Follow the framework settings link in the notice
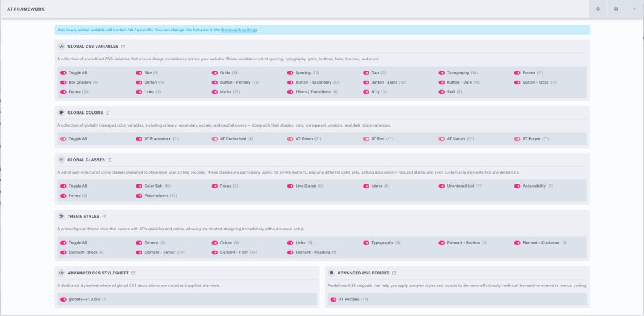The height and width of the screenshot is (316, 644). [239, 30]
